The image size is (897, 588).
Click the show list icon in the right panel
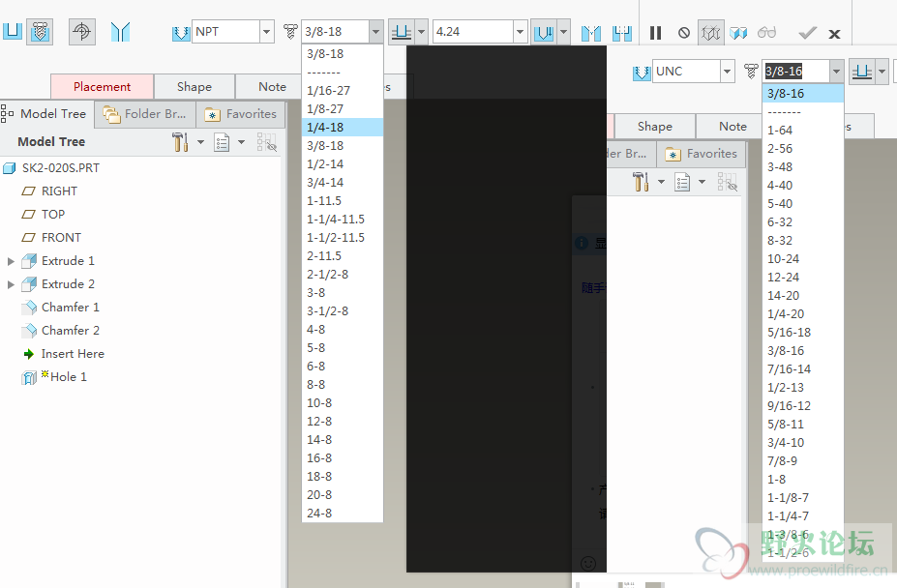682,182
